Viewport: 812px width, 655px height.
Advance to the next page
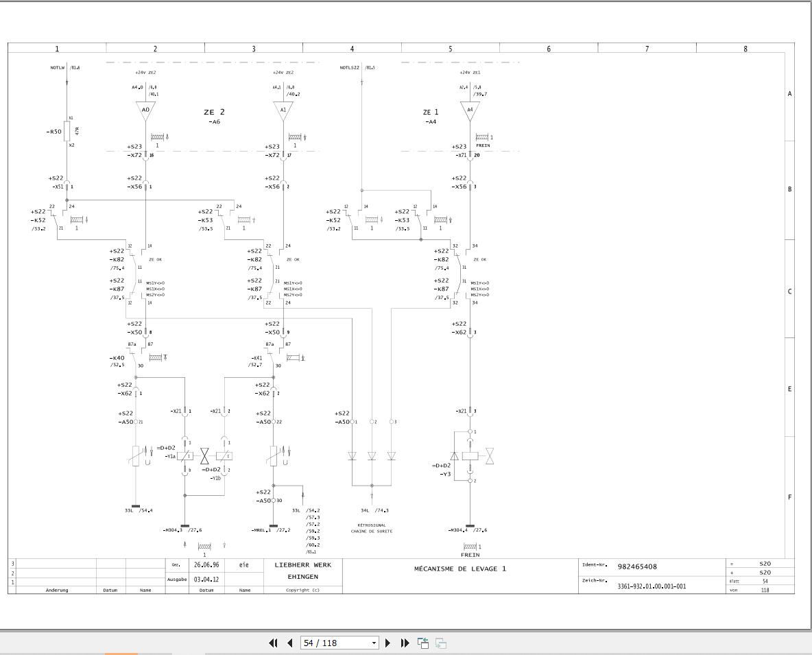pyautogui.click(x=388, y=643)
